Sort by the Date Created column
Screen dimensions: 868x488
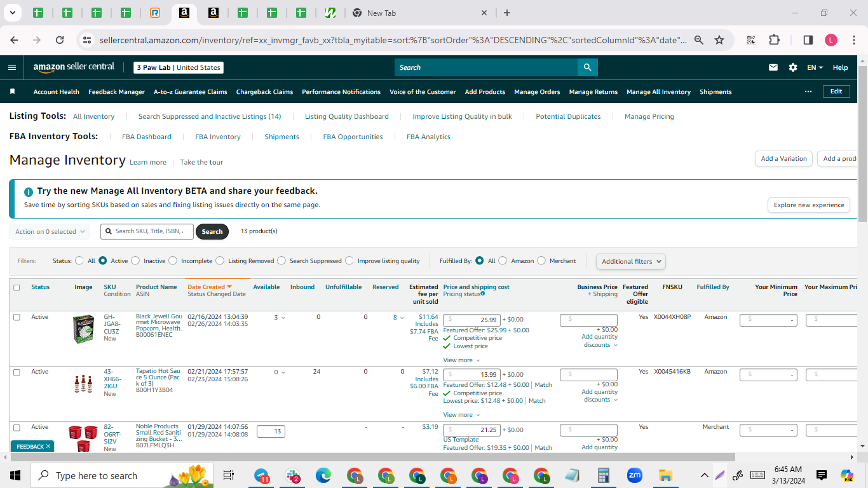210,287
